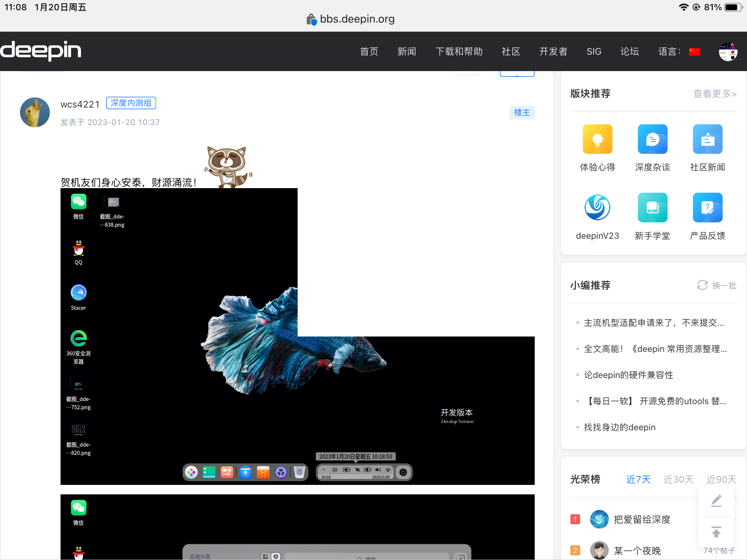747x560 pixels.
Task: Click the back-to-top arrow icon
Action: [716, 532]
